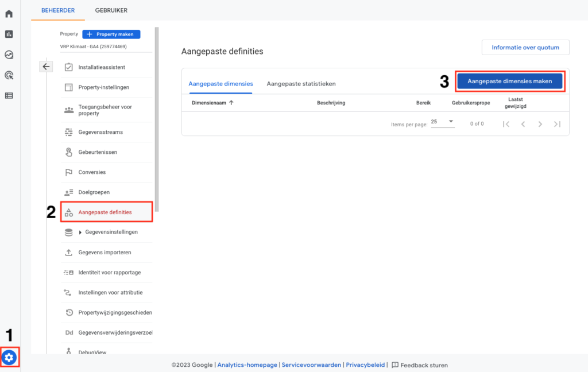The image size is (588, 372).
Task: Go to next page arrow
Action: coord(540,124)
